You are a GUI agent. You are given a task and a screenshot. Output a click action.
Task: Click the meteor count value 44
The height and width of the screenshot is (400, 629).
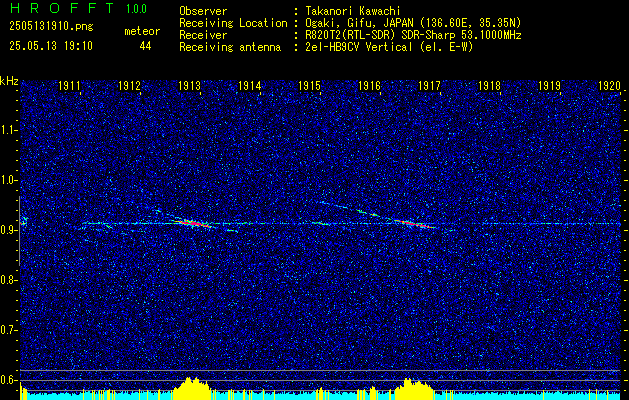(x=145, y=46)
